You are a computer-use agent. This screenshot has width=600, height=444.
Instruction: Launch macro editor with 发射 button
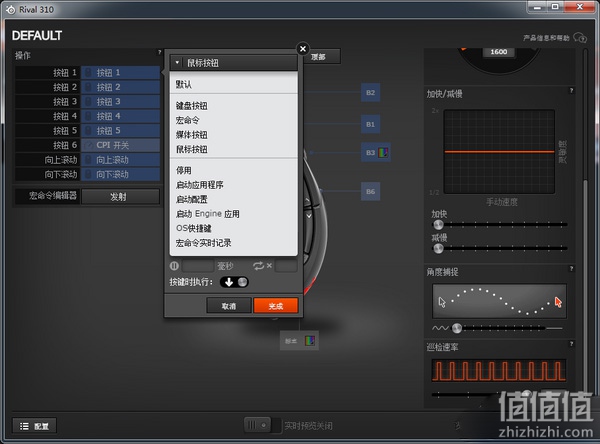pyautogui.click(x=120, y=196)
